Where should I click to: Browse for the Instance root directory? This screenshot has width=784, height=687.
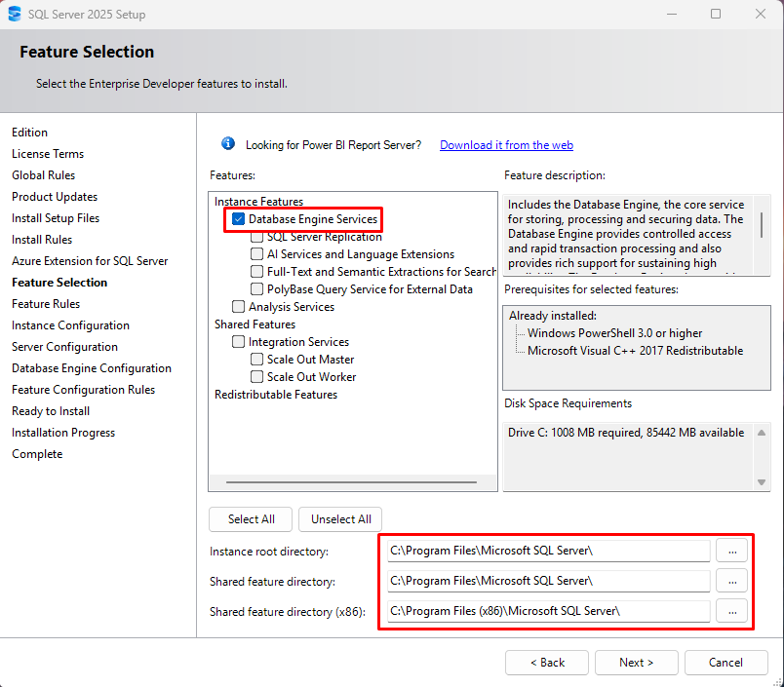[732, 552]
